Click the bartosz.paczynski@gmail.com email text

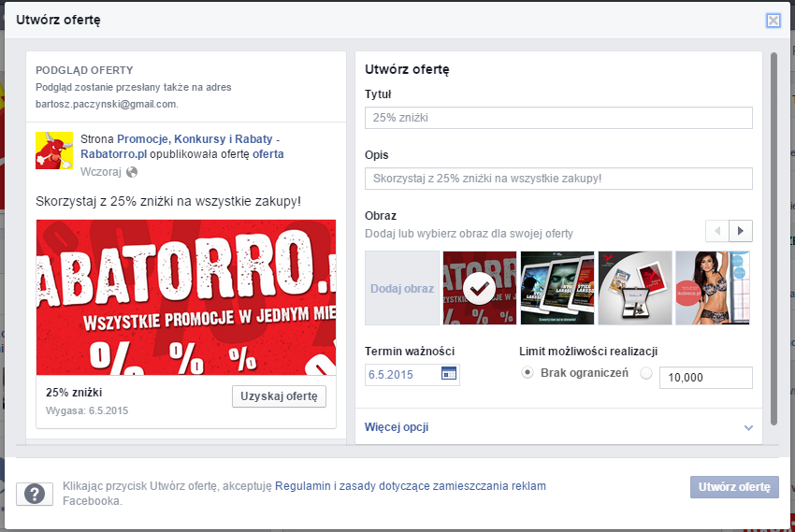tap(107, 104)
